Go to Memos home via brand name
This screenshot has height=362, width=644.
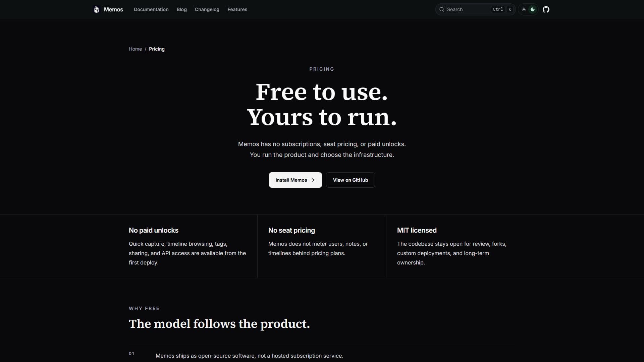pos(113,9)
